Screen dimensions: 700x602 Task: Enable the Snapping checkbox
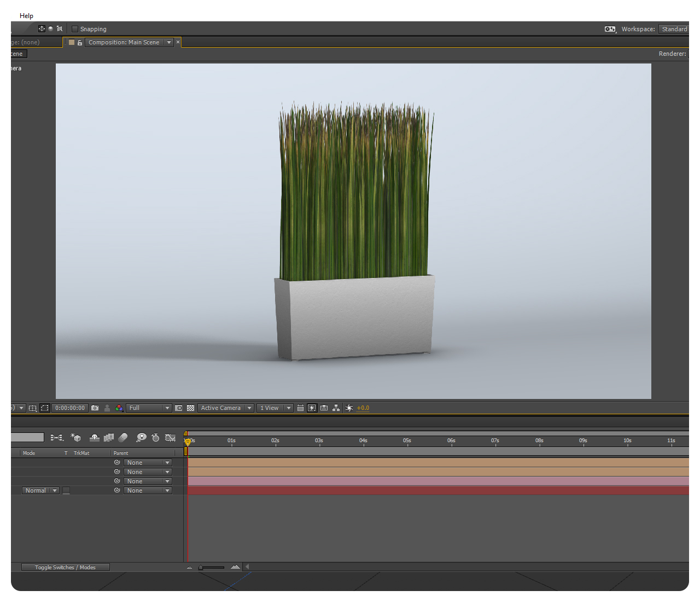[75, 30]
